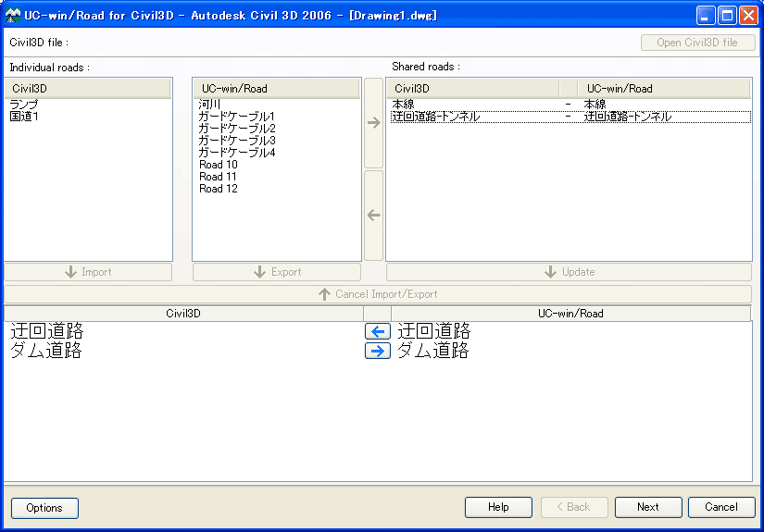Select Road 11 in UC-win/Road list

pos(218,177)
